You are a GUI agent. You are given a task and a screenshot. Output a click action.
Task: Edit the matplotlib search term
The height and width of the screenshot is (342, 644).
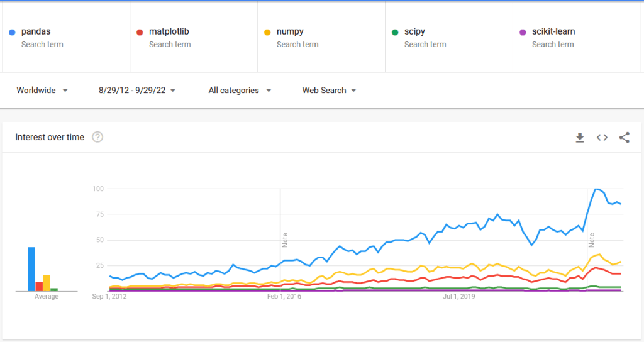coord(169,31)
